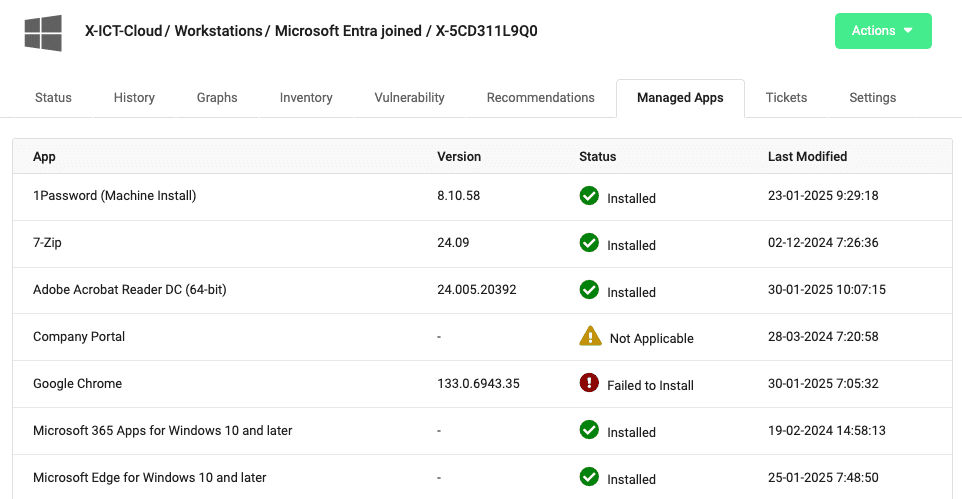The image size is (962, 499).
Task: Select the Company Portal app name
Action: coord(79,336)
